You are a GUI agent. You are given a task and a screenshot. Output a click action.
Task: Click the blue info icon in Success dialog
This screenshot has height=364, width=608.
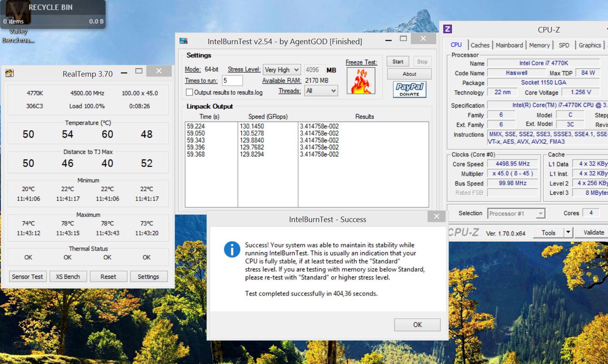pos(232,249)
